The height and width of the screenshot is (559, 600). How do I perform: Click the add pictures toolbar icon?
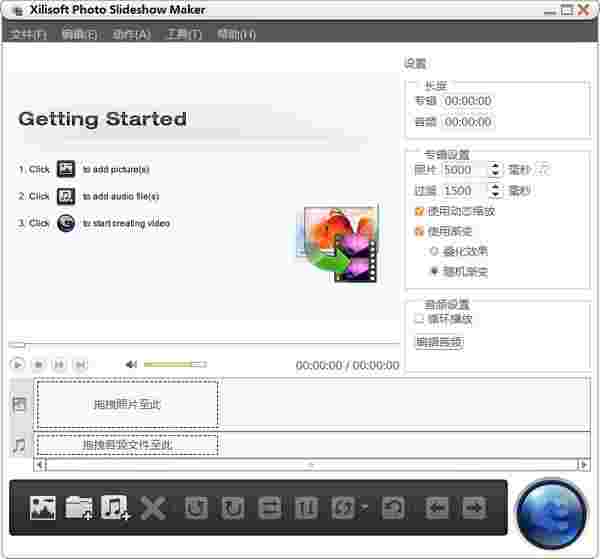pyautogui.click(x=42, y=508)
